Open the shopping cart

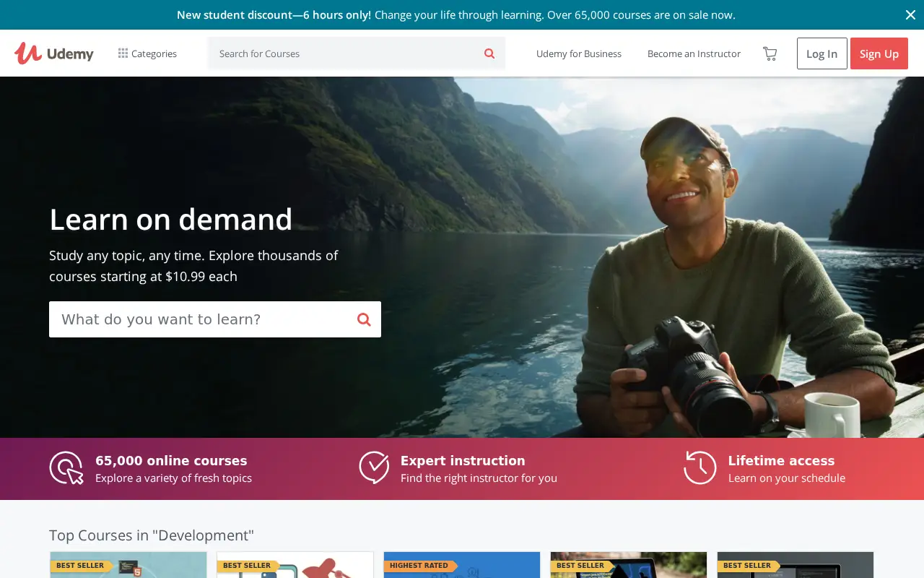[770, 53]
